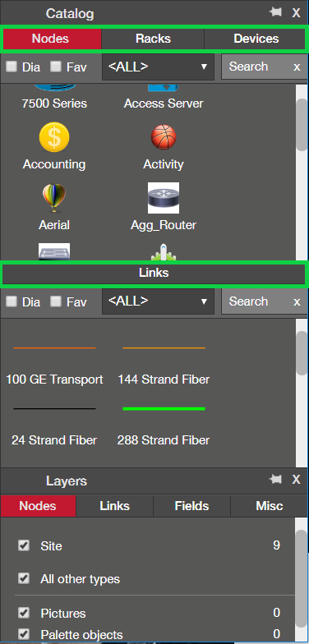Toggle the Site layer checkbox
This screenshot has height=644, width=309.
click(24, 545)
